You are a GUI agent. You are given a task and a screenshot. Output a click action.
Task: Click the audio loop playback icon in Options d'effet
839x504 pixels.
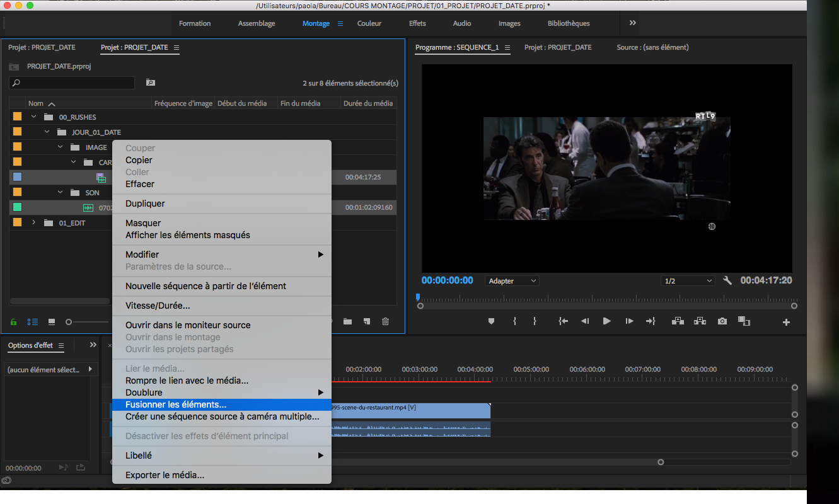[63, 467]
